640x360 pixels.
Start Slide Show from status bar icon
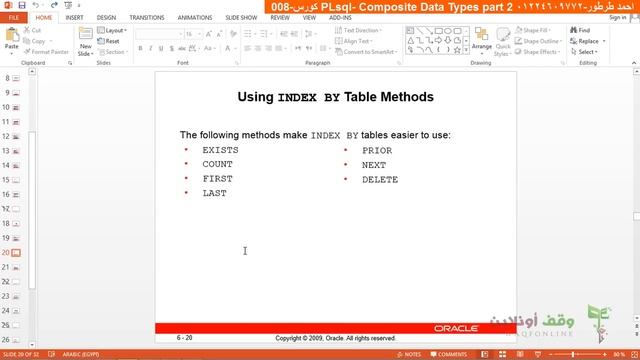538,354
